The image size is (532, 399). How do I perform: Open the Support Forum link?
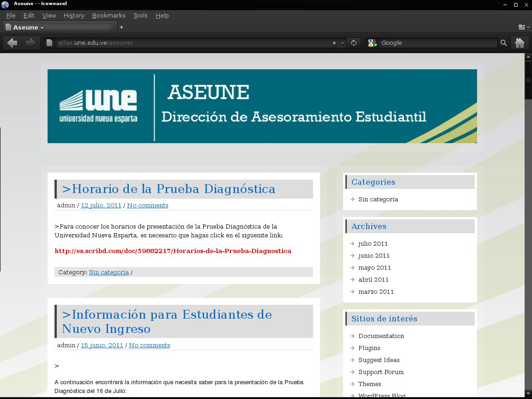381,372
